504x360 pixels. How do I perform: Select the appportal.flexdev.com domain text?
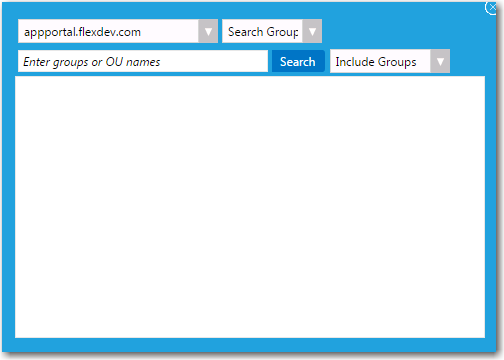tap(82, 32)
